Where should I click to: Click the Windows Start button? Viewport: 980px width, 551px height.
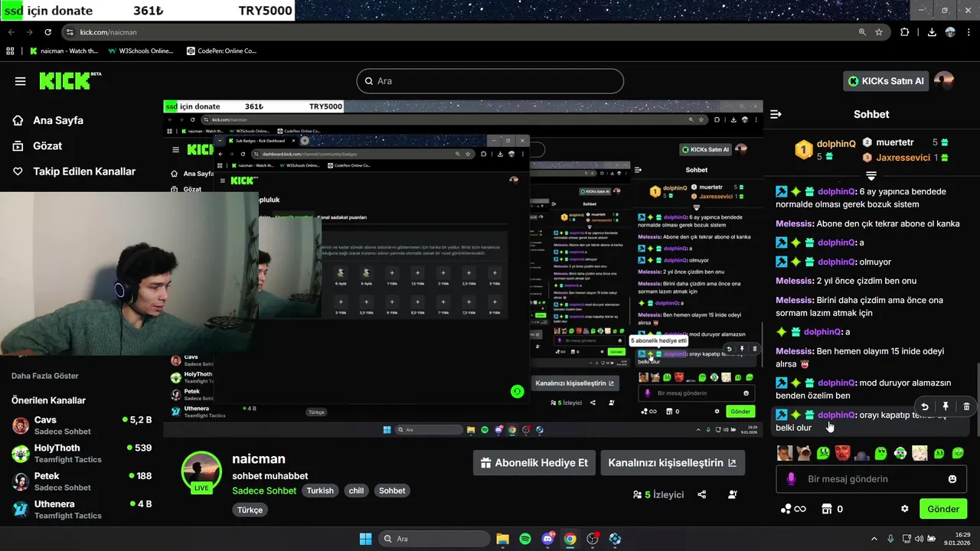click(365, 539)
